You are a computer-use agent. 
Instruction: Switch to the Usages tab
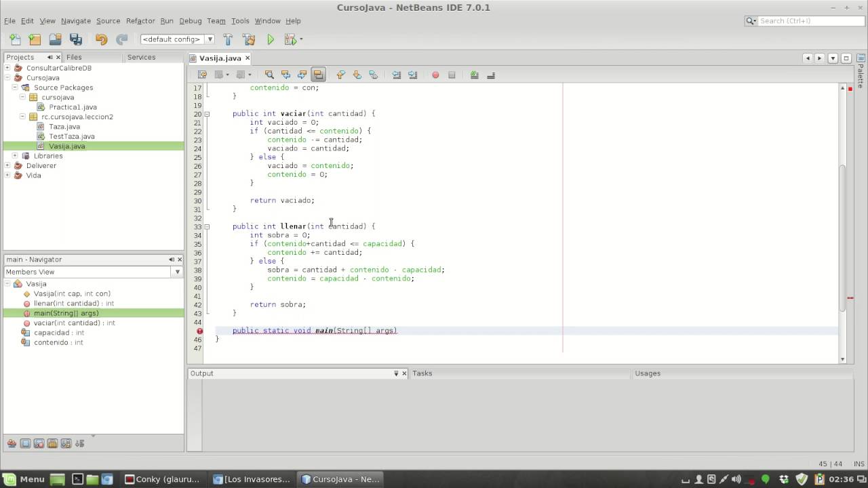coord(647,373)
